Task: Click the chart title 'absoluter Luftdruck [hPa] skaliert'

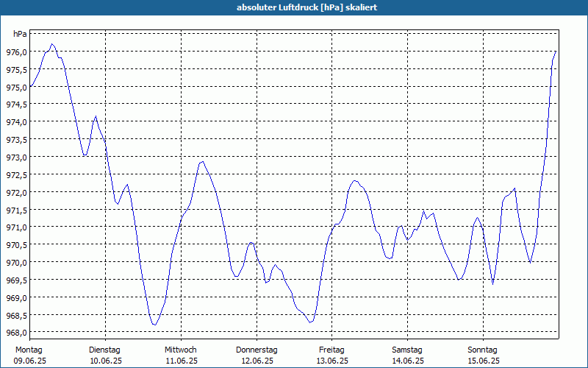Action: (306, 7)
